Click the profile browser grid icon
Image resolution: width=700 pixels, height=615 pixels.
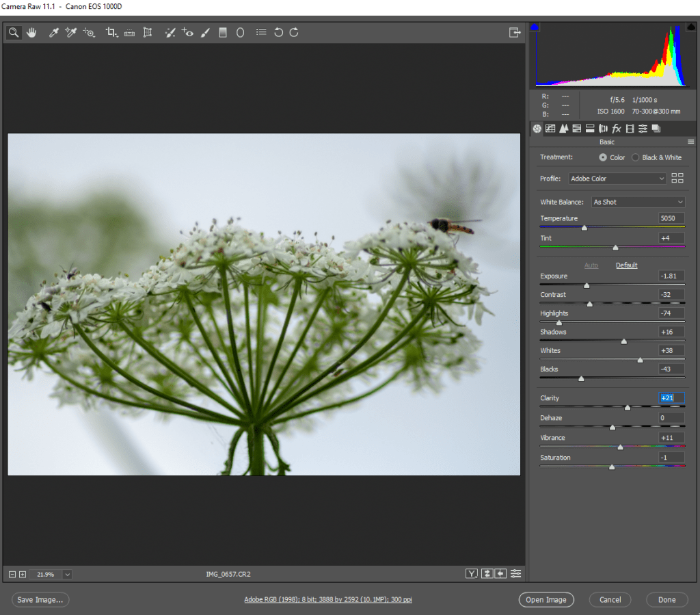click(677, 178)
